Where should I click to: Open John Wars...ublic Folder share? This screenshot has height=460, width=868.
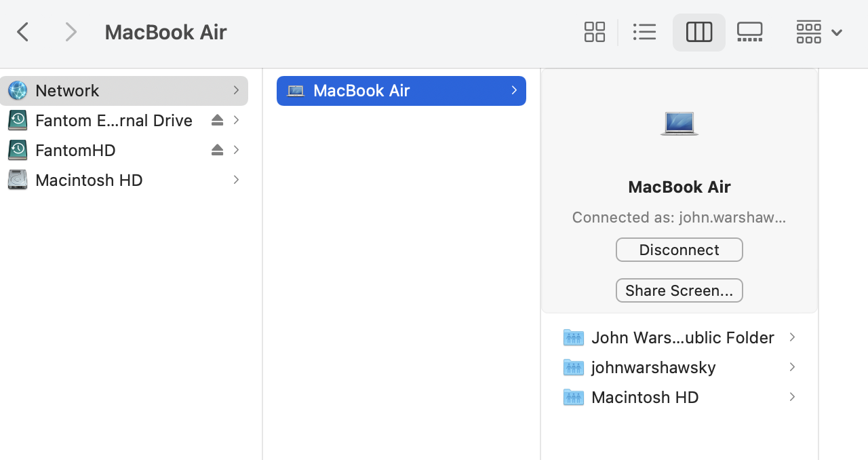(x=679, y=337)
